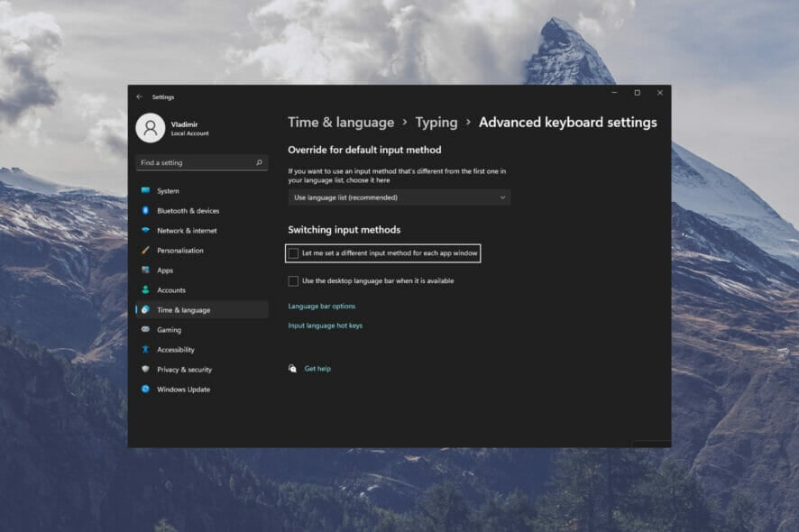Go to the Typing breadcrumb

(436, 123)
